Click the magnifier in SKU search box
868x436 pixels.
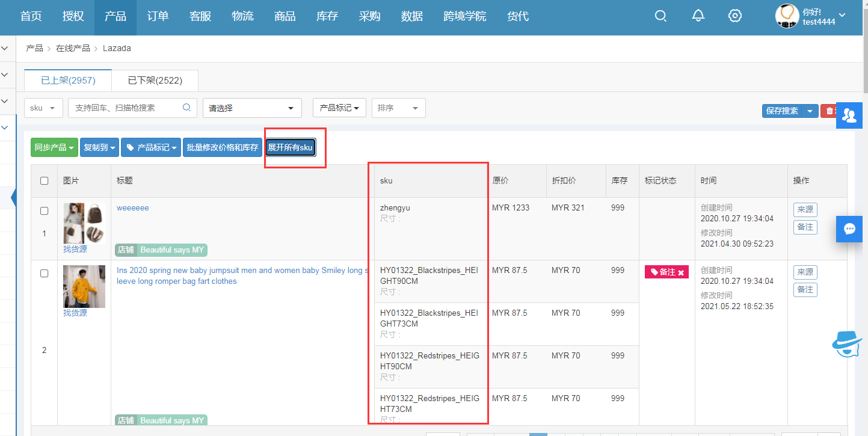coord(186,108)
